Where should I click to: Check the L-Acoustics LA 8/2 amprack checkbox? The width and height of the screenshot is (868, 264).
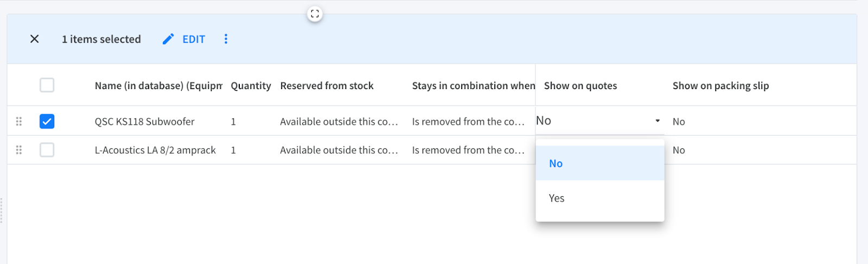click(47, 150)
